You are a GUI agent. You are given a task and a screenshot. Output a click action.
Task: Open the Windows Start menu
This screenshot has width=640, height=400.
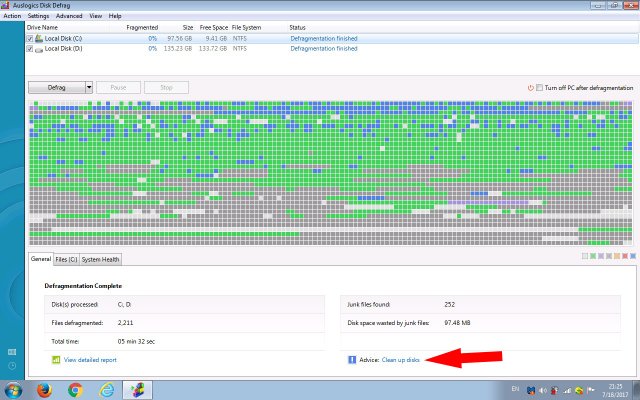click(13, 390)
